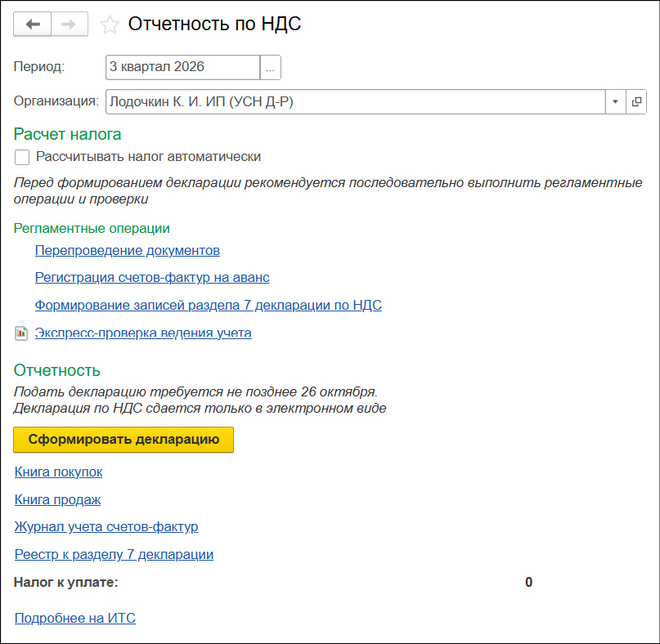Open organization card with the open icon

click(636, 101)
